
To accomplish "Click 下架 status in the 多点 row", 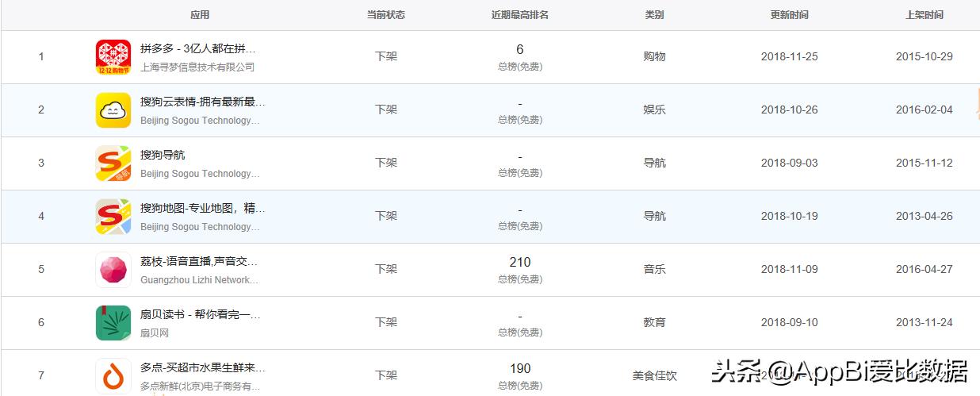I will click(x=386, y=376).
